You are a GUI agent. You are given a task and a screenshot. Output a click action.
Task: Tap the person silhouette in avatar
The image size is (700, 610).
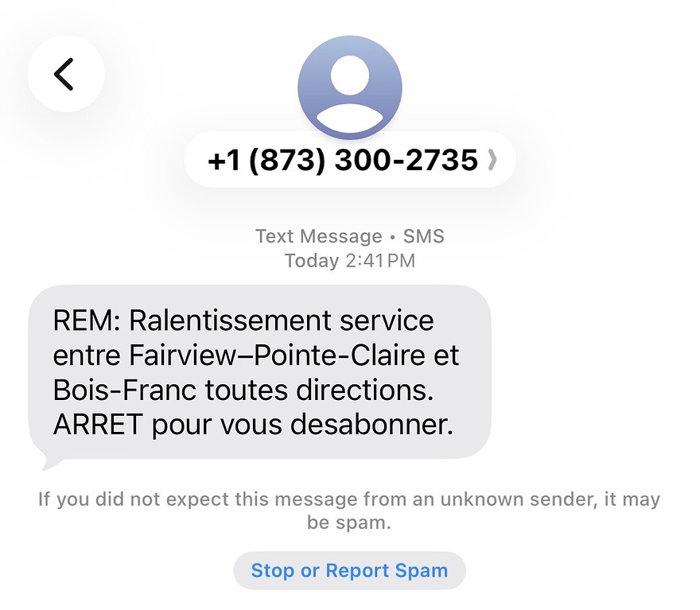349,94
